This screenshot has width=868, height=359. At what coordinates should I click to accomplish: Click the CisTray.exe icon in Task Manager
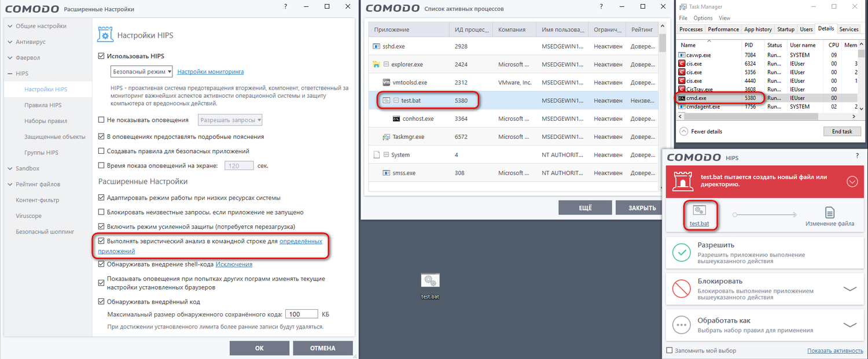point(682,90)
